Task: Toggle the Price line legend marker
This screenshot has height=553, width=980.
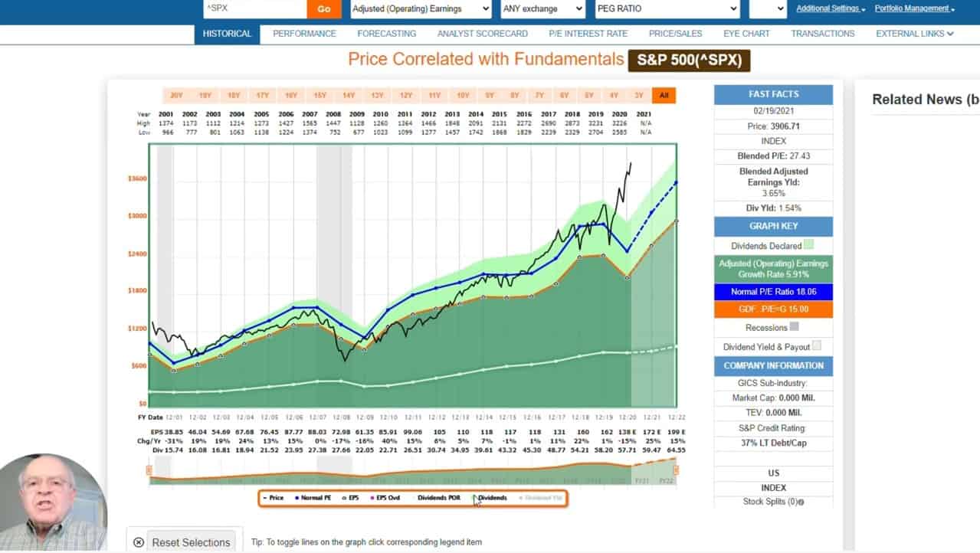Action: tap(265, 498)
